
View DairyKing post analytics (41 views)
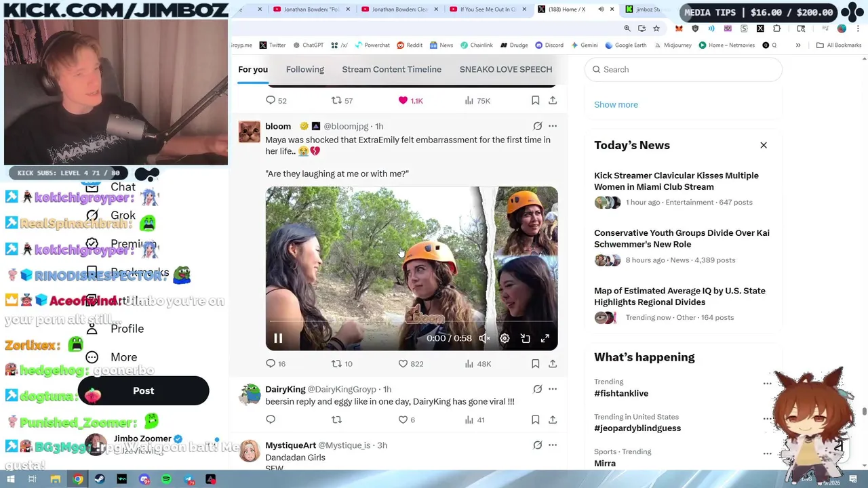point(469,420)
